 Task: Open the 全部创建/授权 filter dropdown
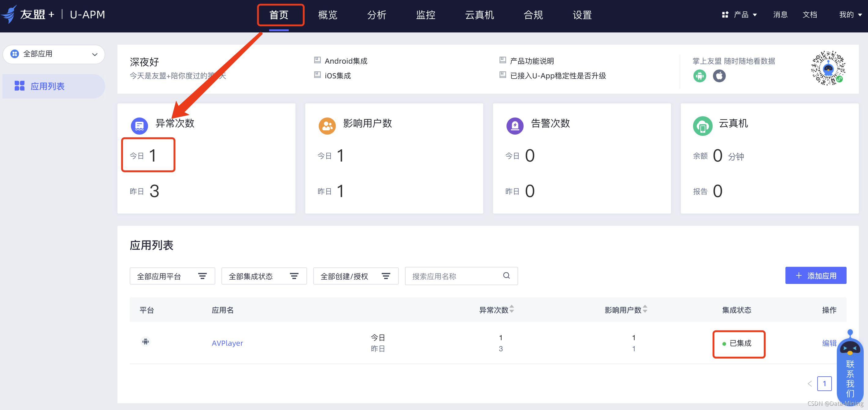[x=355, y=276]
